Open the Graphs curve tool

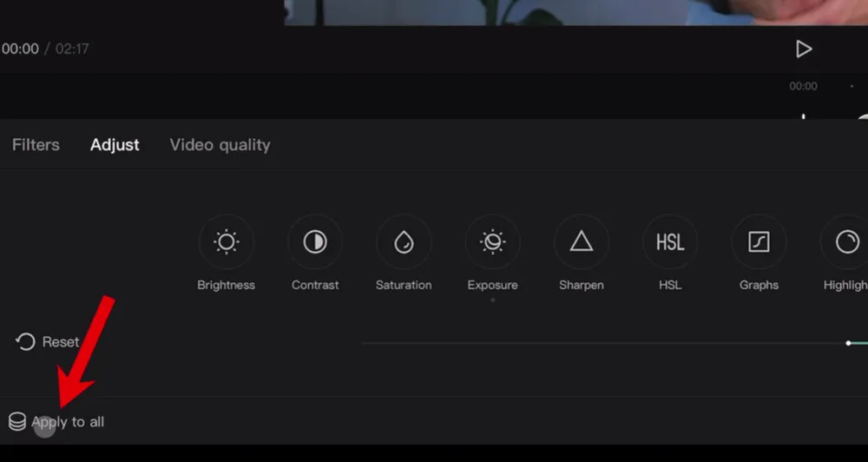click(x=759, y=242)
